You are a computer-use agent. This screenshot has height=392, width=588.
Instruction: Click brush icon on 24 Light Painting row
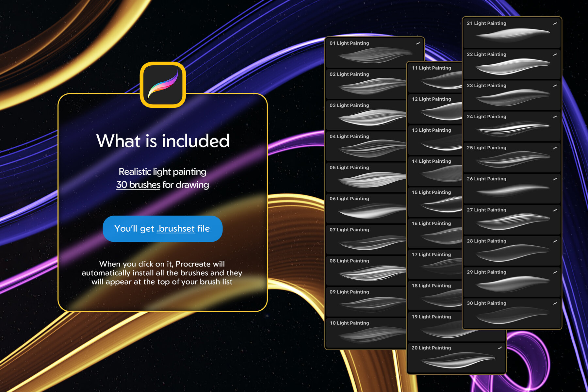555,117
